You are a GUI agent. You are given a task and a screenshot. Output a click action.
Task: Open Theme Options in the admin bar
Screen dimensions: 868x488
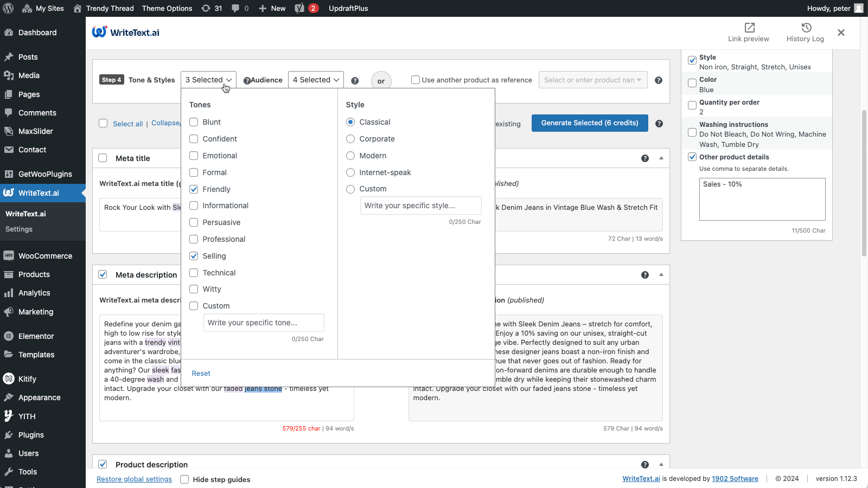(x=167, y=8)
